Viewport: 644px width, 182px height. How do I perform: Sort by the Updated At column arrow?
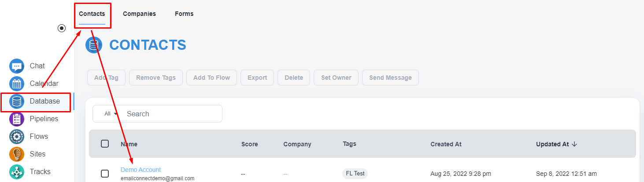point(574,144)
